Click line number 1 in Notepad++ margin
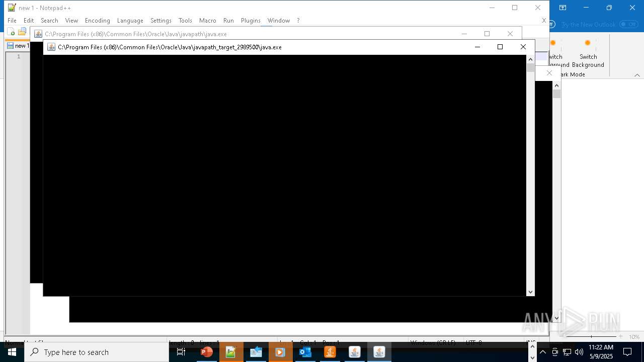644x362 pixels. click(x=19, y=56)
